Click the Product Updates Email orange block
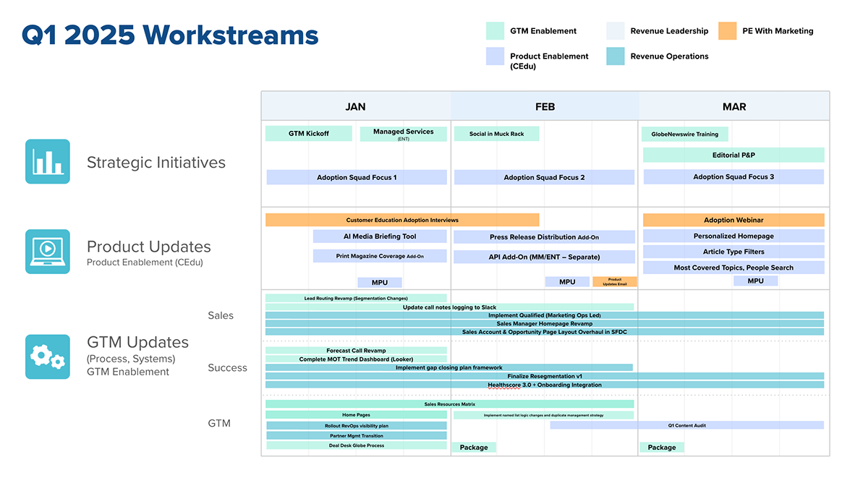Screen dimensions: 868x486 click(x=615, y=282)
